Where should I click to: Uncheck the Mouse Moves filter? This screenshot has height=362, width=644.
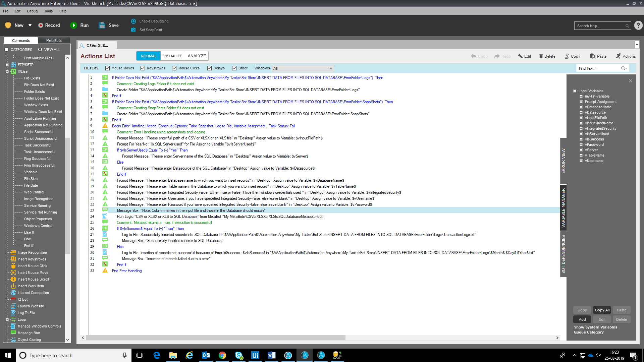(x=108, y=68)
